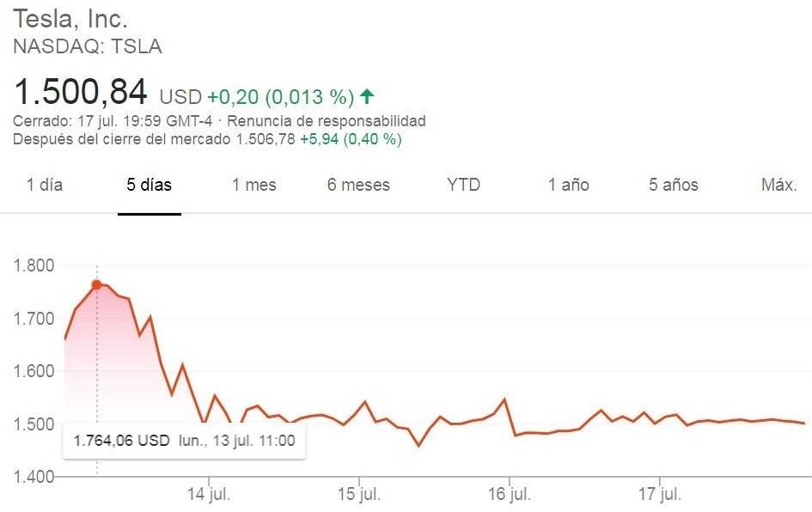Click the orange data point on the chart
The height and width of the screenshot is (512, 812).
point(96,284)
